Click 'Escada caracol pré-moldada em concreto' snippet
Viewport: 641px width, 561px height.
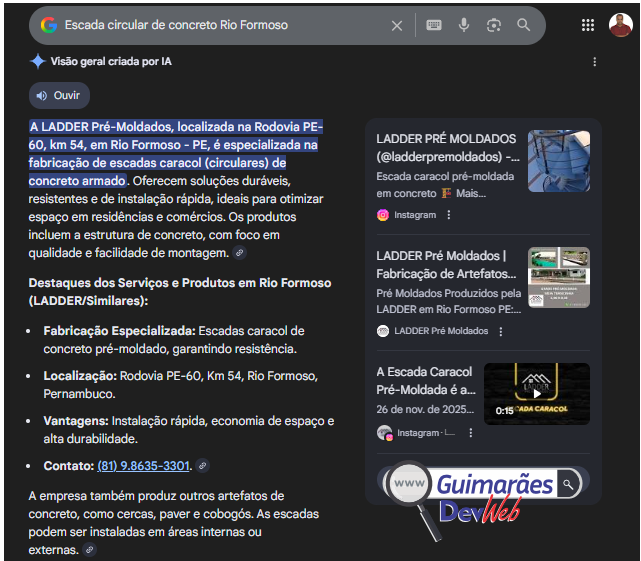pos(445,185)
